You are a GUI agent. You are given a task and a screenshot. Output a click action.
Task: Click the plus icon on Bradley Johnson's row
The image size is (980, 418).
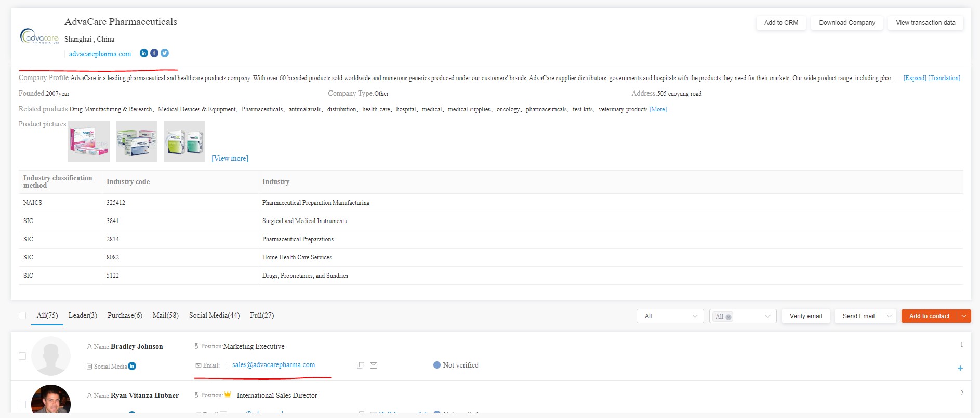click(960, 368)
